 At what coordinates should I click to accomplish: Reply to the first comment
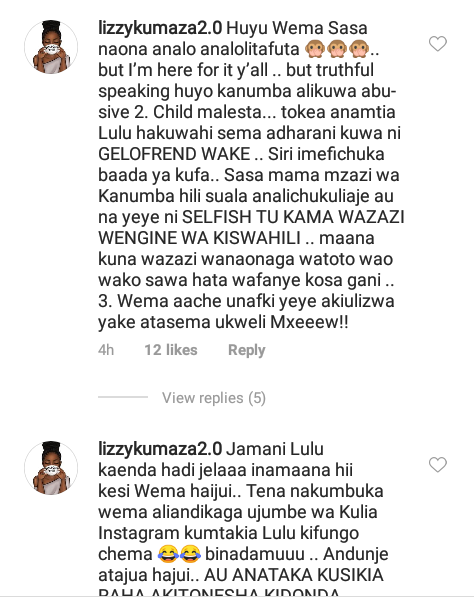[247, 350]
